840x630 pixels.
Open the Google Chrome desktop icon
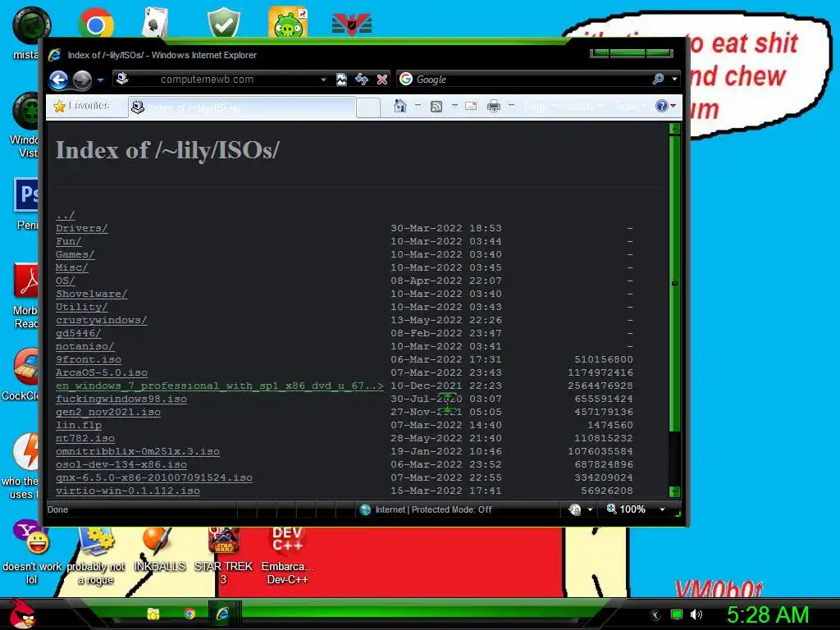point(95,24)
